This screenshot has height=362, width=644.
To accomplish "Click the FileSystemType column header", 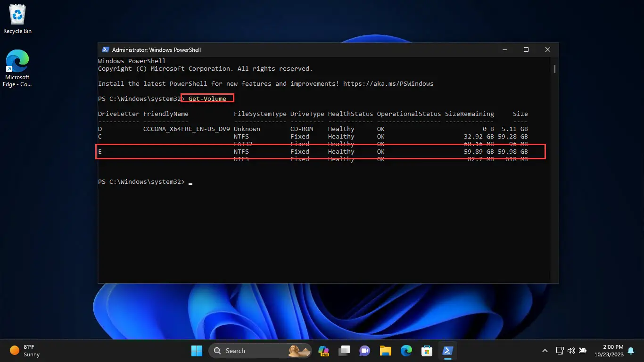I will [x=260, y=114].
